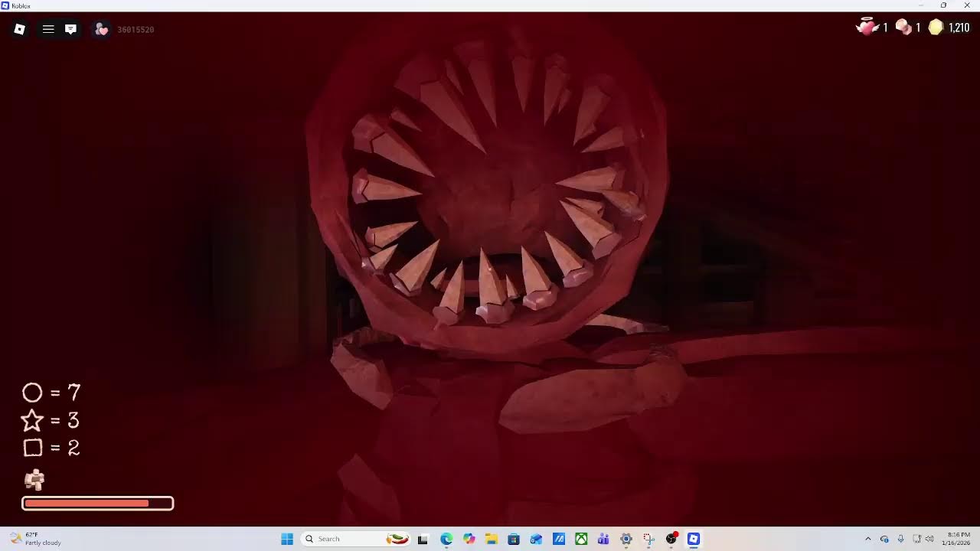The image size is (980, 551).
Task: Show hidden system tray icons
Action: 867,539
